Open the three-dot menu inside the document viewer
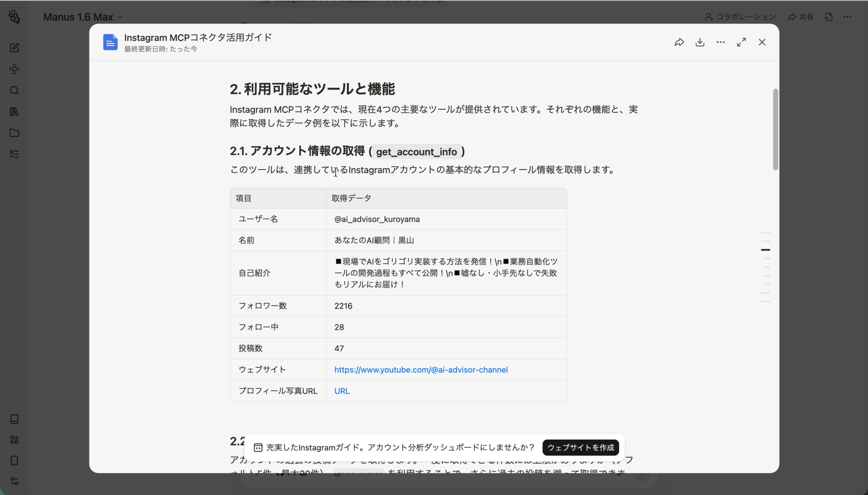The height and width of the screenshot is (495, 868). point(720,42)
